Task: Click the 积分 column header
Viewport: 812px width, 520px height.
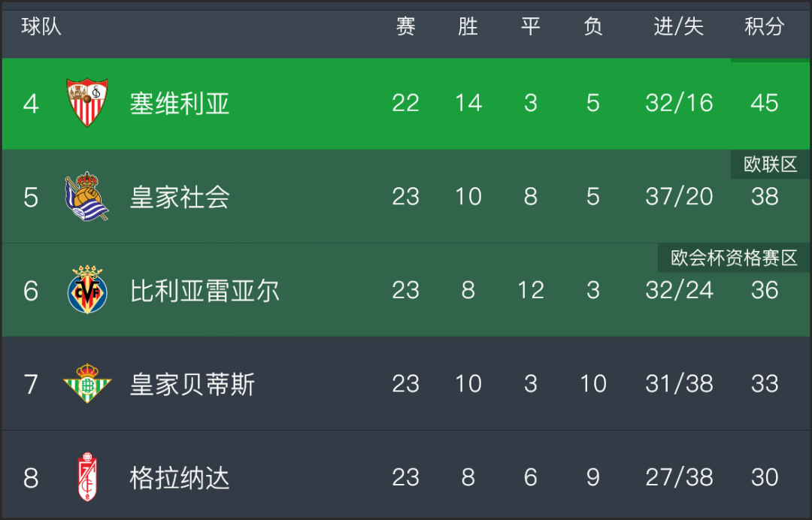Action: pos(765,26)
